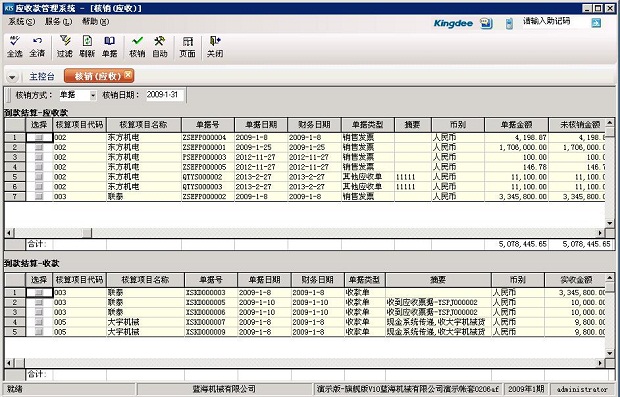Click status bar company name 蓝海机械有限公司
Image resolution: width=620 pixels, height=397 pixels.
[x=224, y=389]
